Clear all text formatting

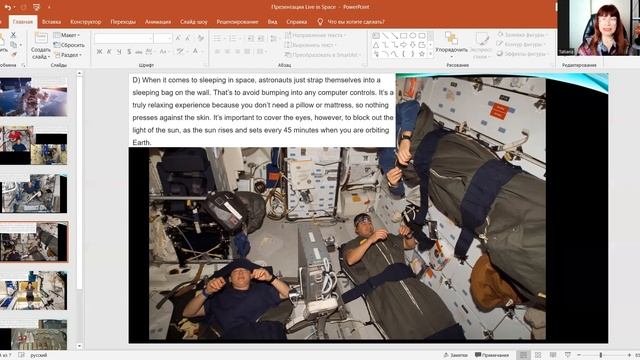click(x=200, y=38)
